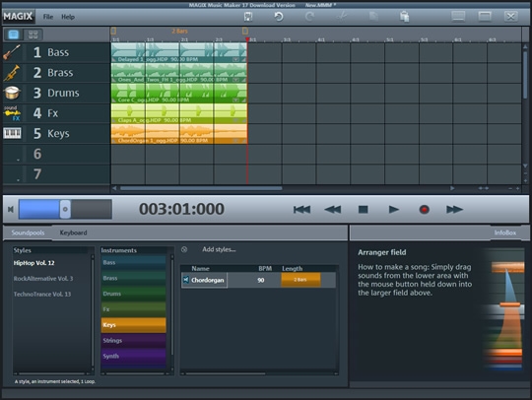
Task: Select TechnoTrance Vol. 13 style
Action: 42,295
